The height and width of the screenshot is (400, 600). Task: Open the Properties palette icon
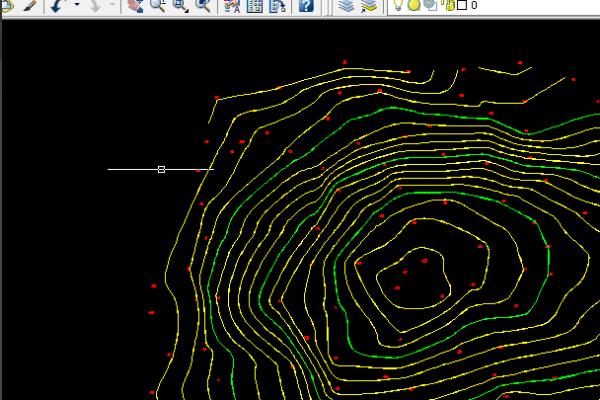(x=232, y=6)
